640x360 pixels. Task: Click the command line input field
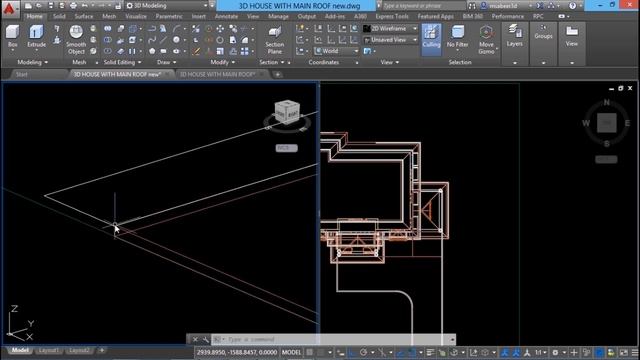click(x=331, y=339)
